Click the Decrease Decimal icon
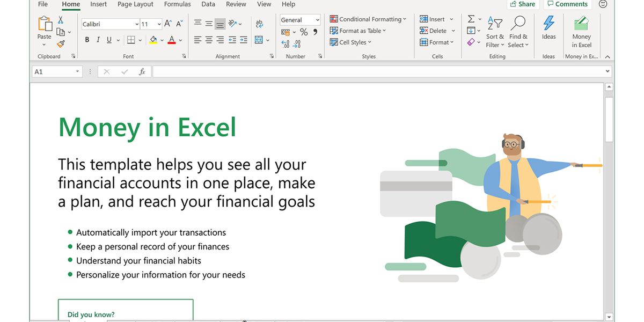This screenshot has height=322, width=644. tap(297, 44)
